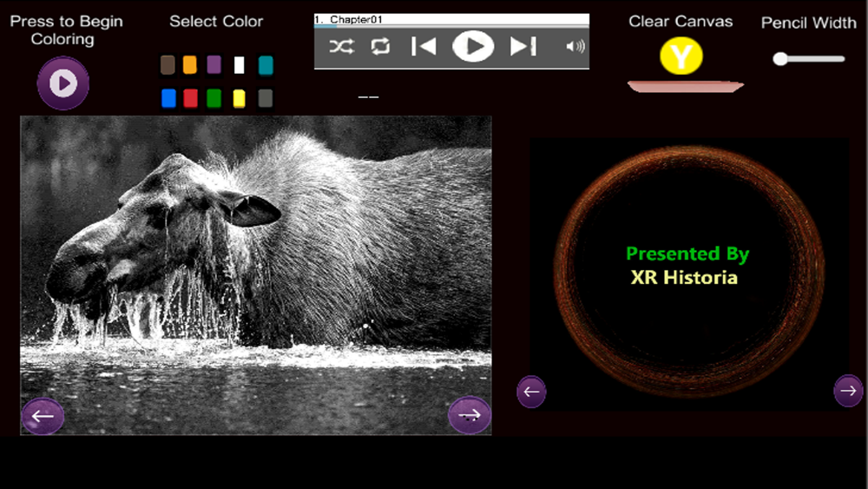Skip to next track in media player

tap(523, 47)
